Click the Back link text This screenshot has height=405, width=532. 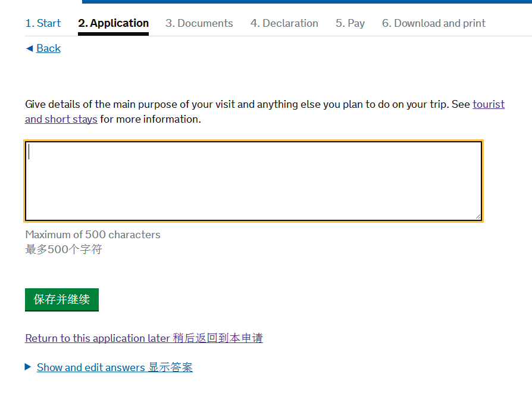pos(48,48)
